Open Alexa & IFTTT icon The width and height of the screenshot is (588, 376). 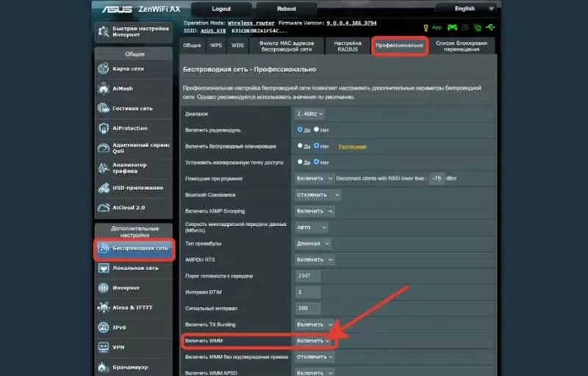click(104, 308)
